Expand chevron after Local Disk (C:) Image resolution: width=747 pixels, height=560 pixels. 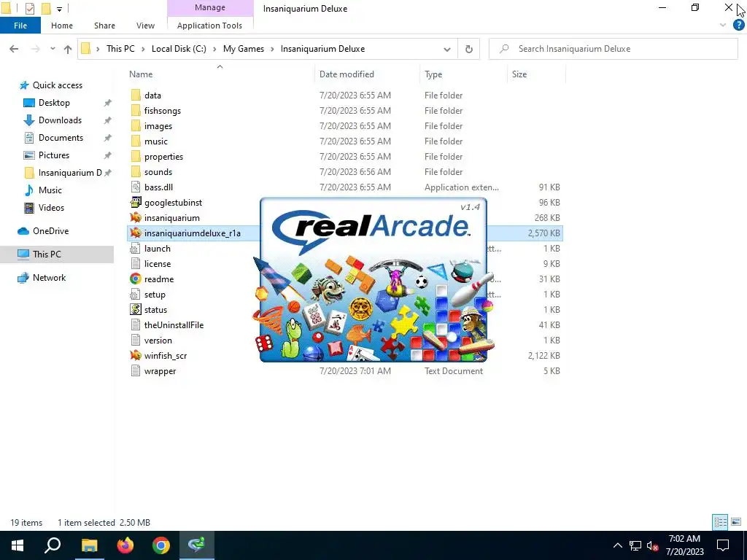point(214,49)
